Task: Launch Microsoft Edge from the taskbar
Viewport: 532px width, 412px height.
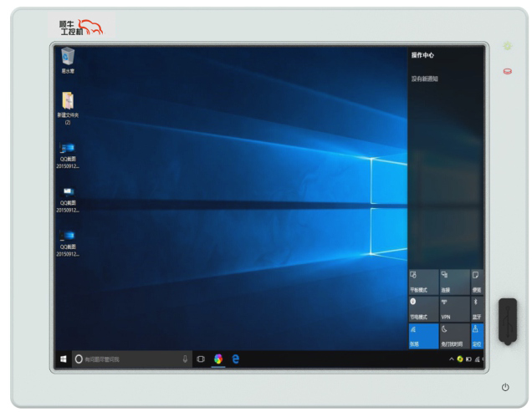Action: click(x=235, y=359)
